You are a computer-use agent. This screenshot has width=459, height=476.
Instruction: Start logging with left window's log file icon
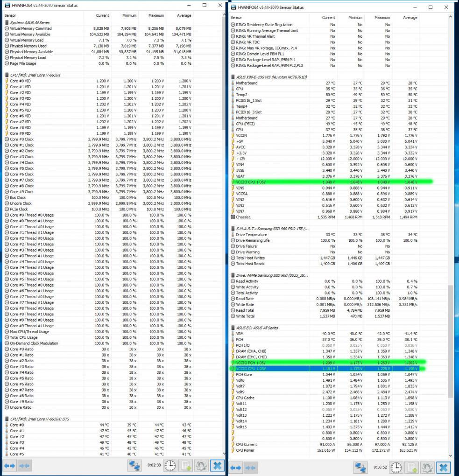click(186, 465)
